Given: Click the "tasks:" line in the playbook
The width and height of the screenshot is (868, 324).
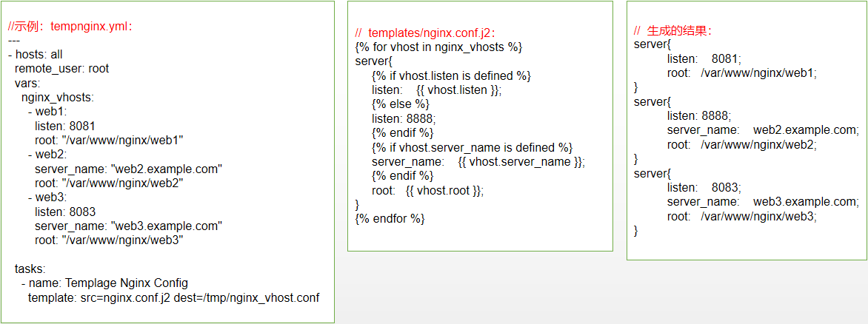Looking at the screenshot, I should click(30, 269).
